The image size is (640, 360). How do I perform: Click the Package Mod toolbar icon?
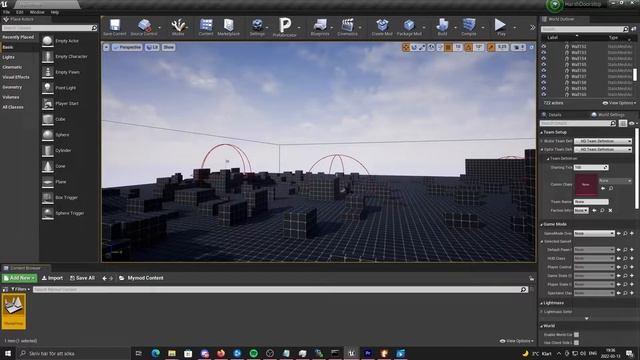coord(409,27)
